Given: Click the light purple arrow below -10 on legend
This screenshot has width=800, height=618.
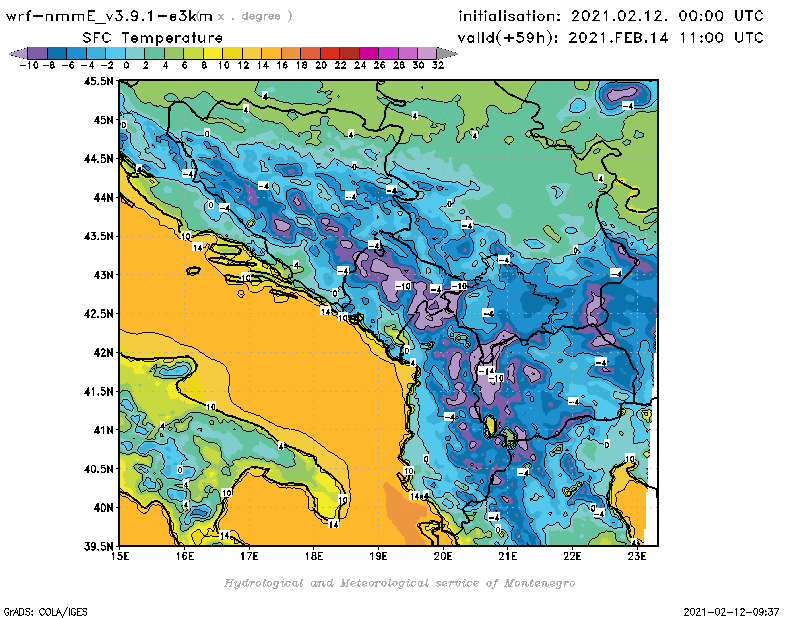Looking at the screenshot, I should click(x=19, y=53).
